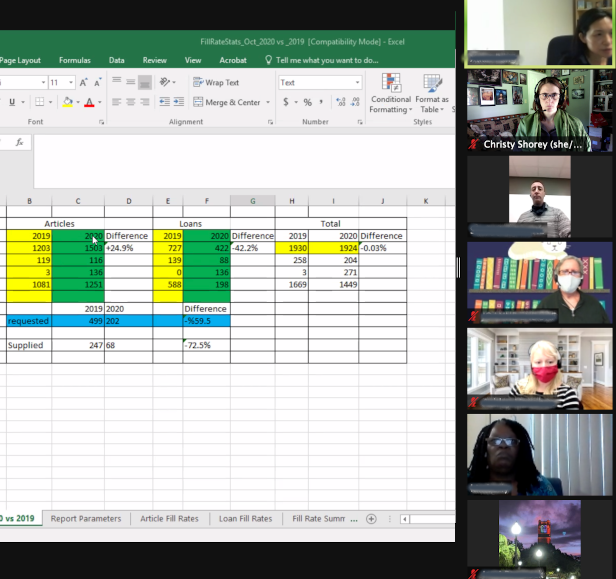Add a new sheet with plus icon
The image size is (616, 579).
371,519
